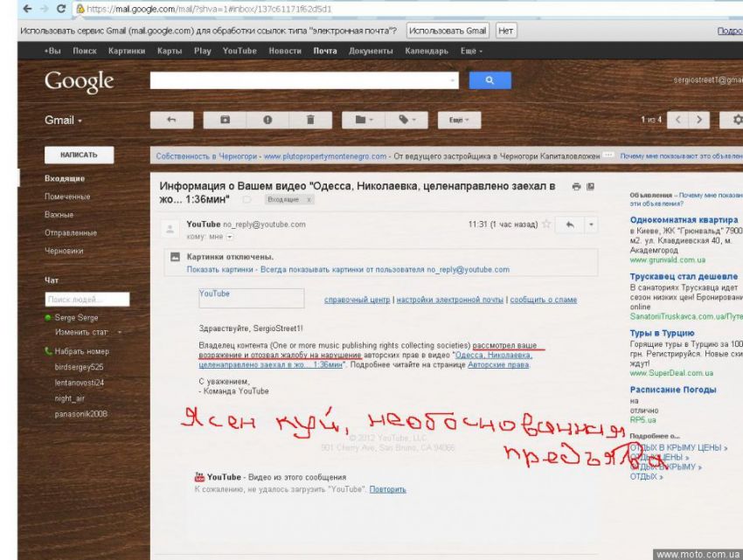Open more reply options dropdown arrow
743x560 pixels.
click(592, 225)
